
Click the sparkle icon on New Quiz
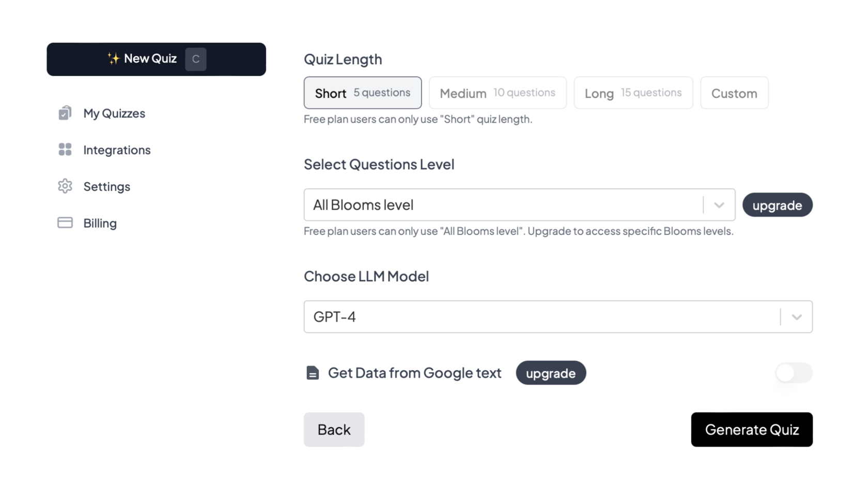coord(113,59)
